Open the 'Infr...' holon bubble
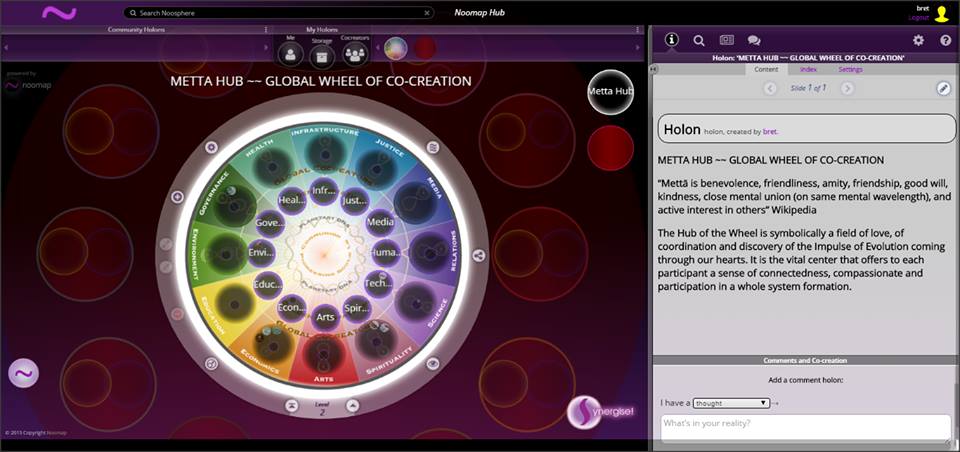The width and height of the screenshot is (960, 452). 324,190
